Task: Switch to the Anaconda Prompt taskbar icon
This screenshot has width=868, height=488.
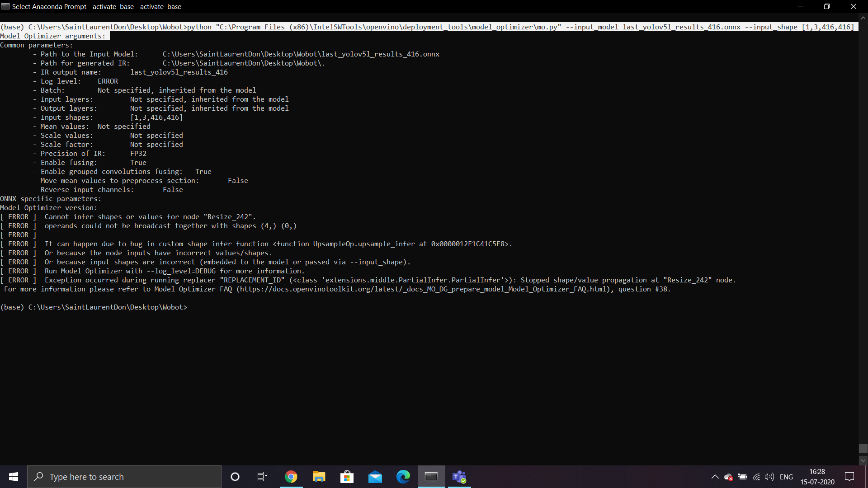Action: click(431, 477)
